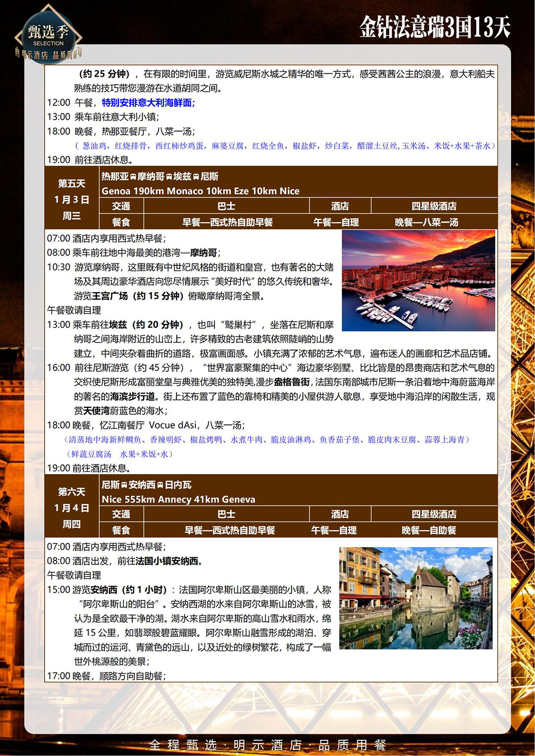Click the bus icon between 安纳西 and 日内瓦

pyautogui.click(x=160, y=485)
